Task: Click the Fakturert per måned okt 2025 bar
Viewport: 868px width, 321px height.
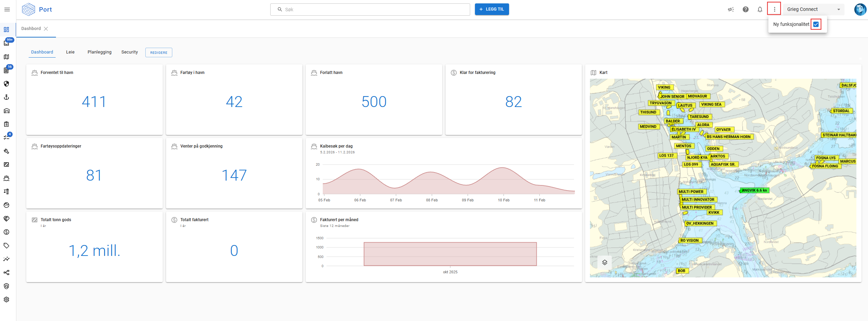Action: pyautogui.click(x=450, y=254)
